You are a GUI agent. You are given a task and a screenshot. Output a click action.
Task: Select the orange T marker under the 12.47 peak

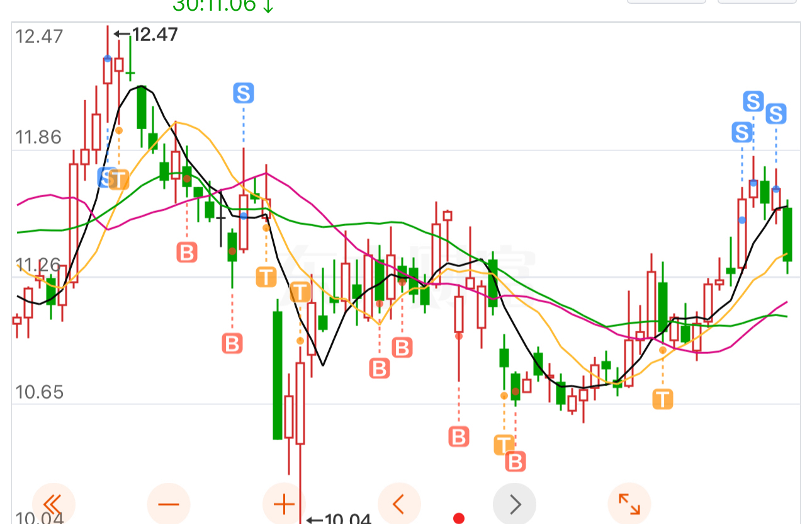pos(118,179)
